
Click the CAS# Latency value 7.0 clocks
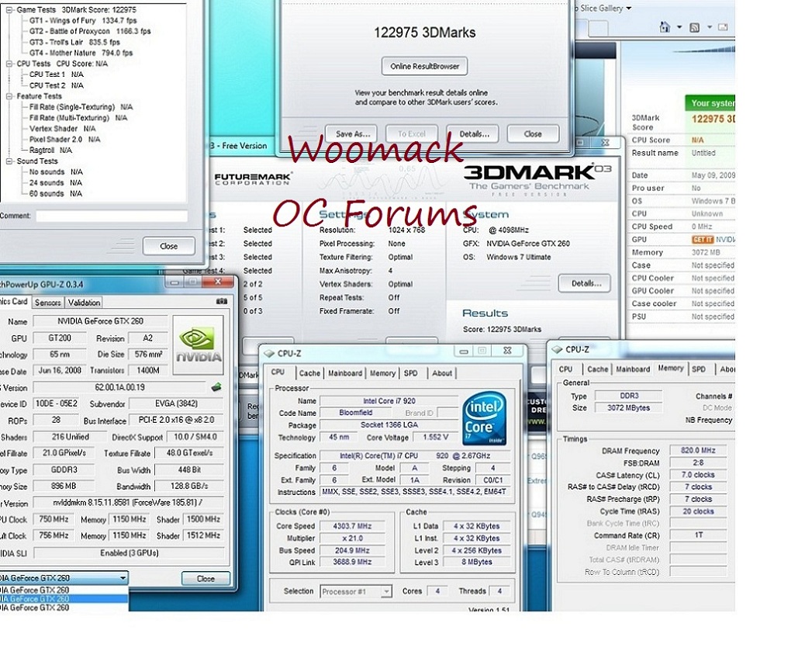[x=698, y=475]
